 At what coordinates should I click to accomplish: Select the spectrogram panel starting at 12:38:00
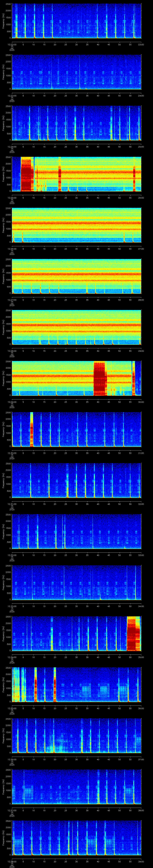tap(77, 838)
